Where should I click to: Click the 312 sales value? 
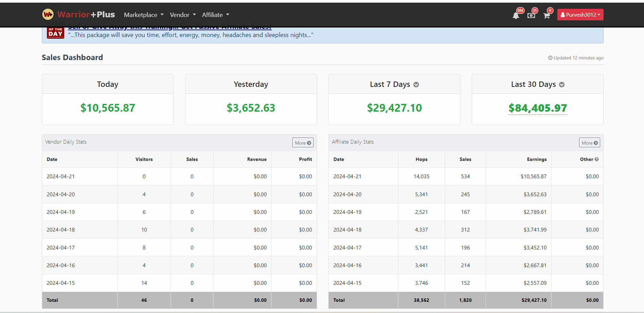(x=465, y=230)
